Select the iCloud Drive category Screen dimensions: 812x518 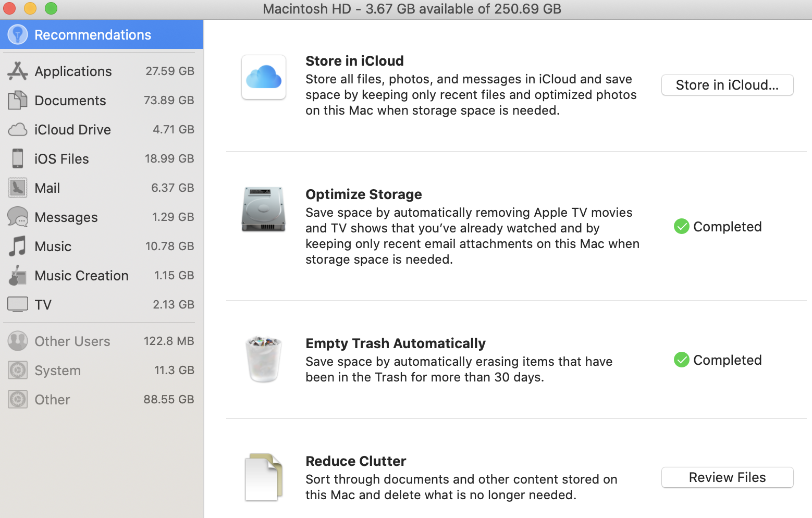pos(102,129)
